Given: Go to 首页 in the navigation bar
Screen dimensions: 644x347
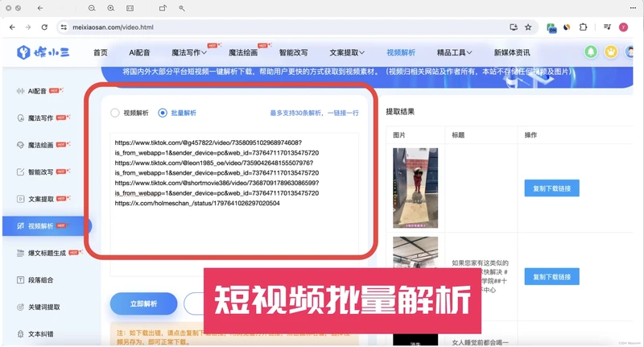Looking at the screenshot, I should click(100, 53).
